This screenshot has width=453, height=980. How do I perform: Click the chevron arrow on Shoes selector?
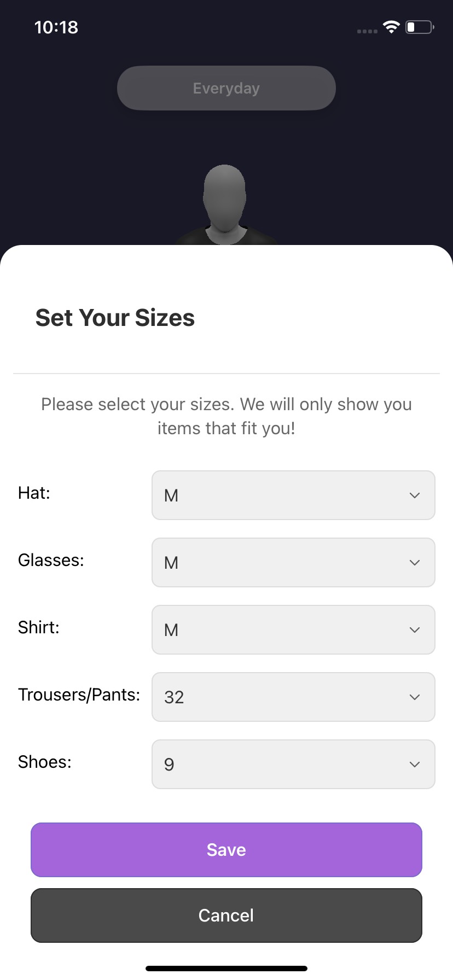415,765
